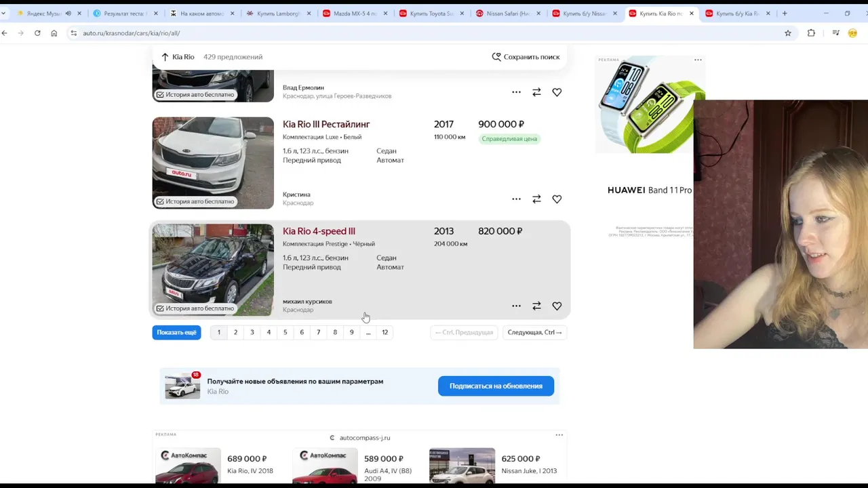The image size is (868, 488).
Task: Click История авто бесплатно on white Kia photo
Action: click(x=195, y=201)
